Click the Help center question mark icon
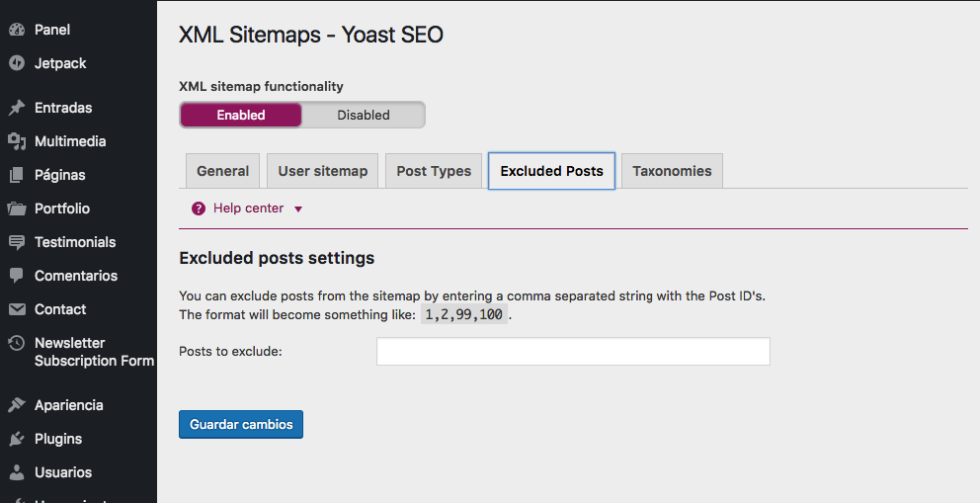The height and width of the screenshot is (503, 980). coord(199,209)
